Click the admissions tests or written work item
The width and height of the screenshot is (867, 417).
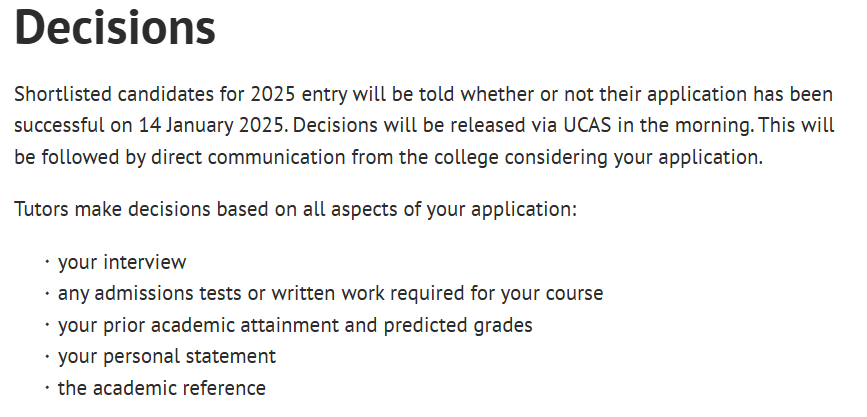tap(330, 294)
